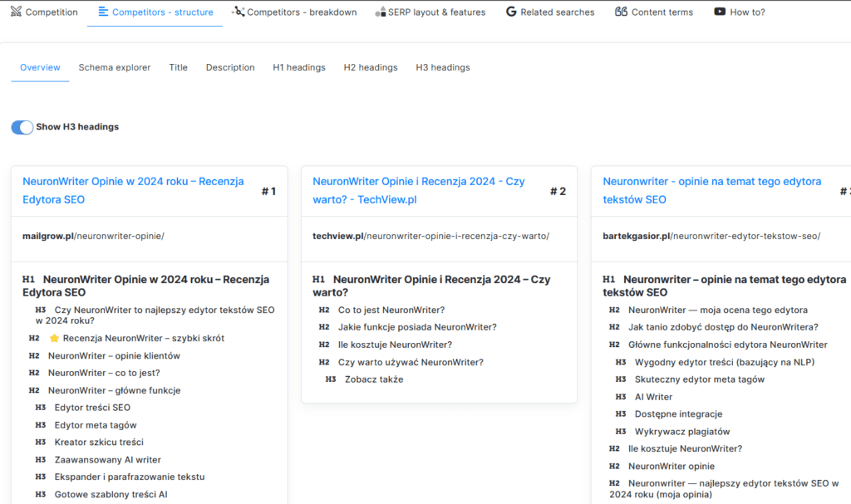The width and height of the screenshot is (851, 504).
Task: Open the bartekgasior.pl Neuronwriter title link
Action: pyautogui.click(x=711, y=190)
